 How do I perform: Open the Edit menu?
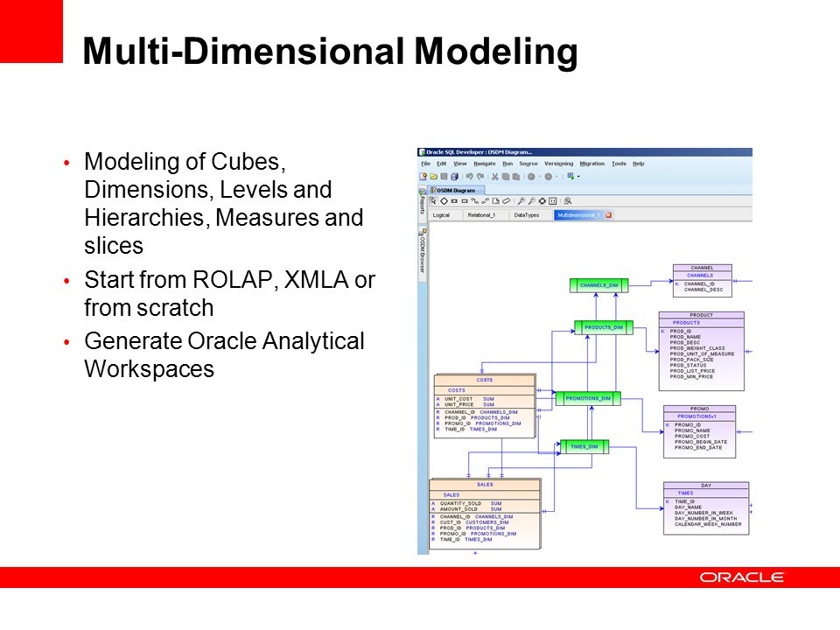(x=441, y=164)
